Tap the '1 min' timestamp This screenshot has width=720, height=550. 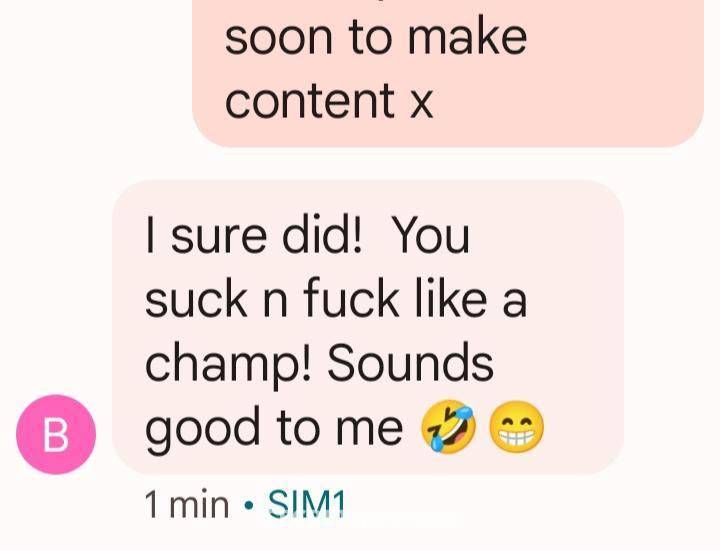click(x=187, y=504)
